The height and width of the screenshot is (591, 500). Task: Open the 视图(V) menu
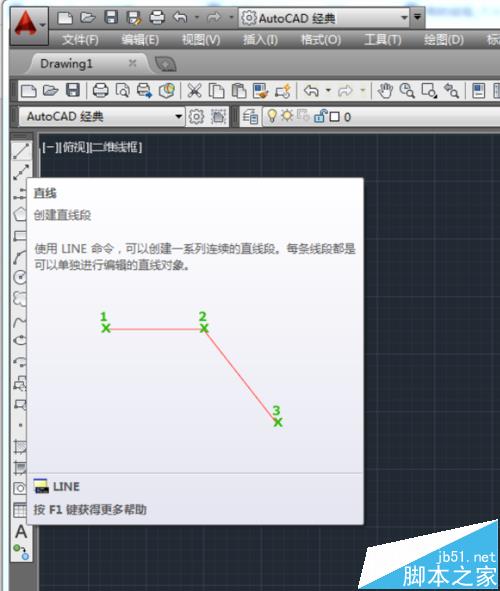pyautogui.click(x=201, y=40)
